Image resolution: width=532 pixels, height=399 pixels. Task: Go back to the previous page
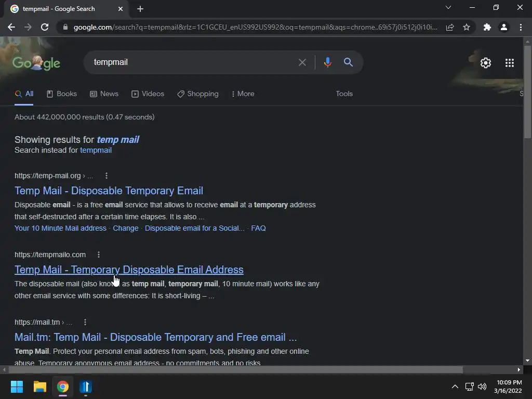(x=11, y=27)
